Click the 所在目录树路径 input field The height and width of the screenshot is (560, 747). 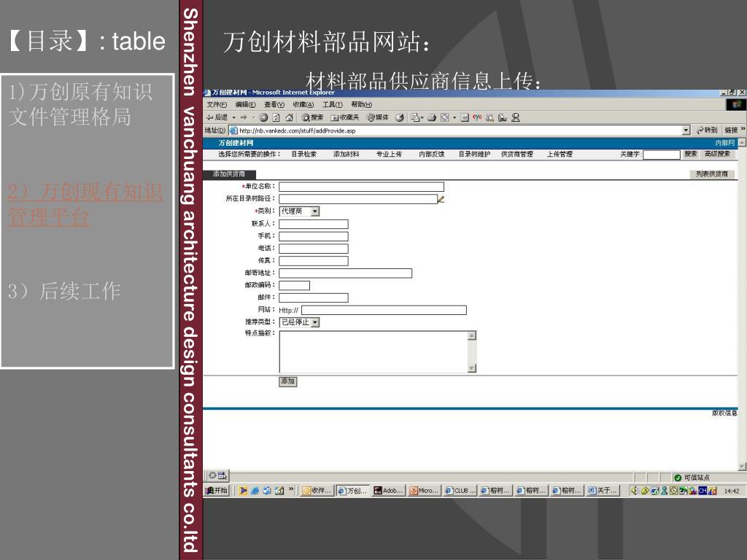357,199
